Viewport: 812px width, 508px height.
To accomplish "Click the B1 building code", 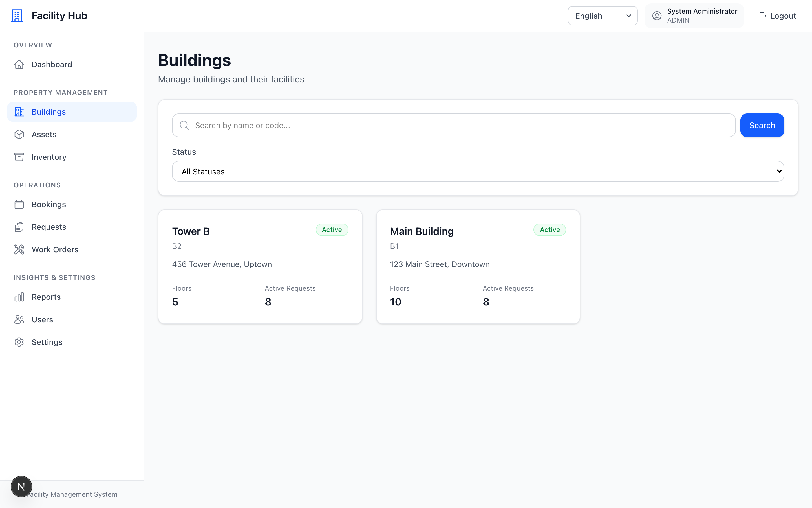I will (x=394, y=246).
